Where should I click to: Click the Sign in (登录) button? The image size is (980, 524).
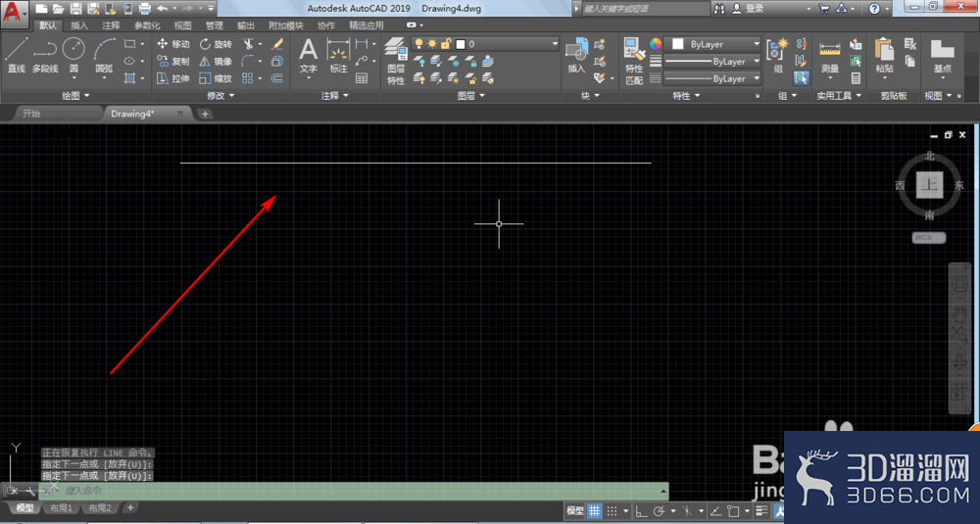coord(748,9)
